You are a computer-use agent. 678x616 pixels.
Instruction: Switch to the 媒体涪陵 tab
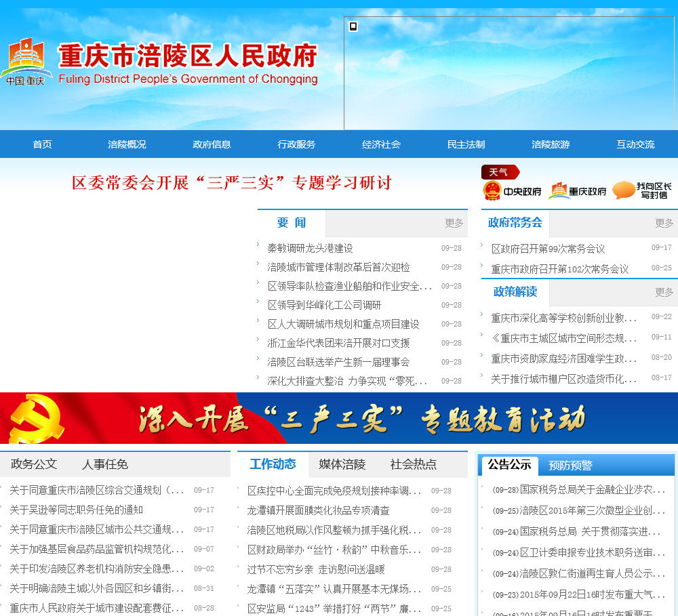pos(342,464)
